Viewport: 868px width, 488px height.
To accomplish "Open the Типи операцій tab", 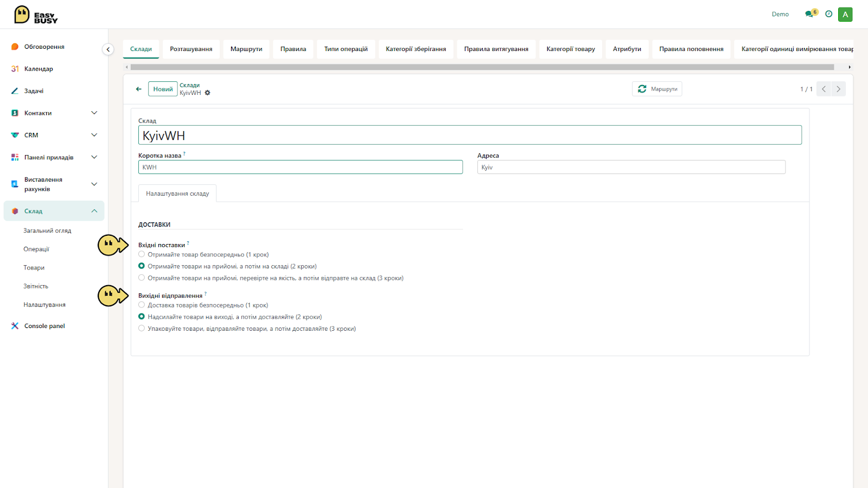I will 346,49.
